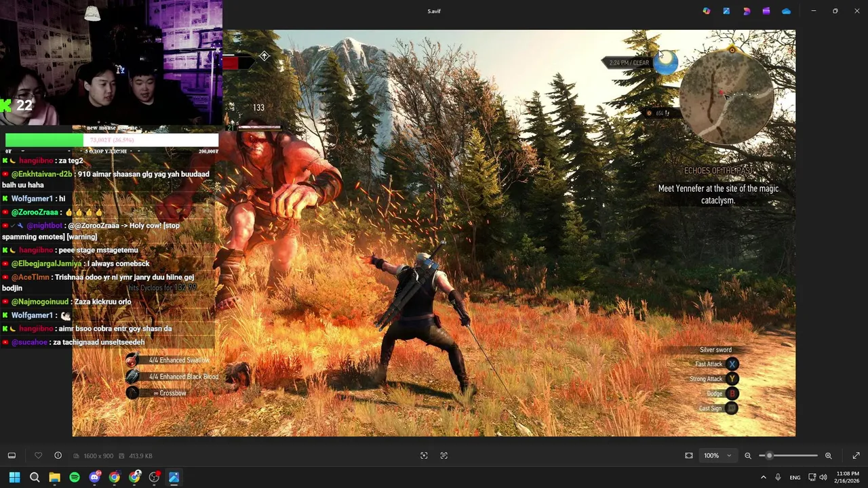Open Spotify from the taskbar
The height and width of the screenshot is (488, 868).
point(75,477)
